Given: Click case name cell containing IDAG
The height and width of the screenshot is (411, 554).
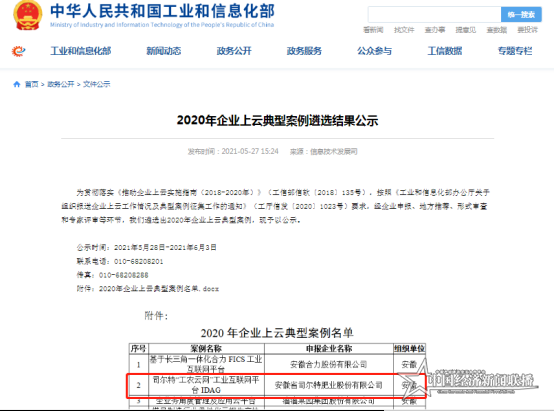Looking at the screenshot, I should coord(206,385).
